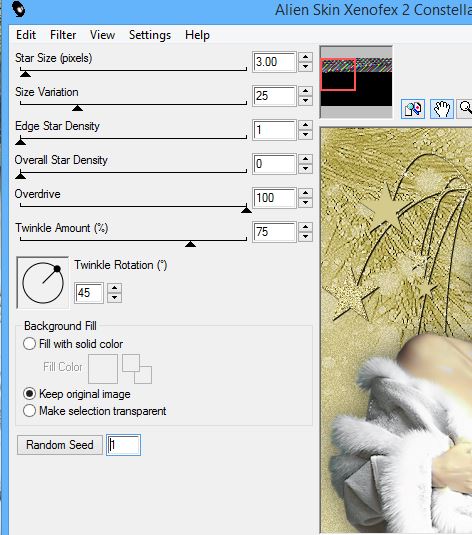Click the Twinkle Rotation dial
The width and height of the screenshot is (472, 535).
[43, 283]
